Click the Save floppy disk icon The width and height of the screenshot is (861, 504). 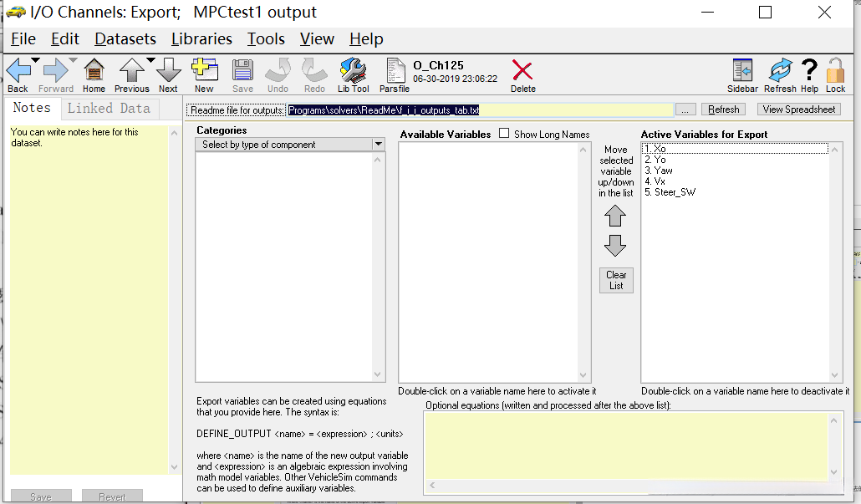click(x=242, y=71)
